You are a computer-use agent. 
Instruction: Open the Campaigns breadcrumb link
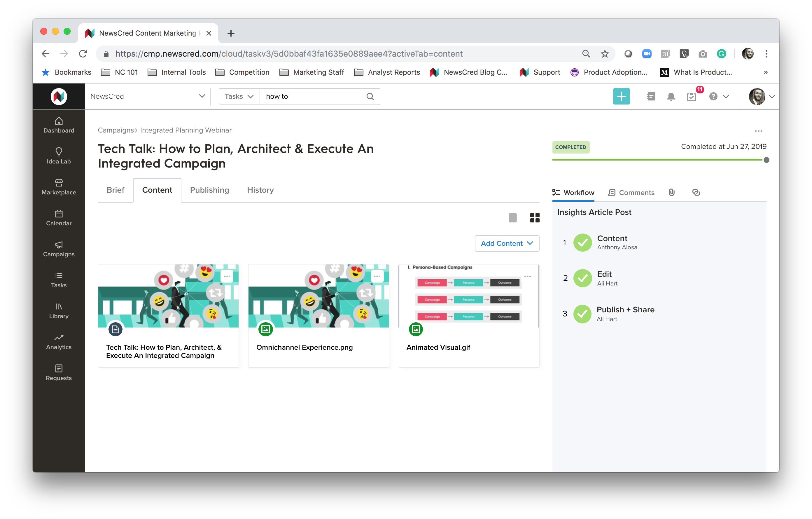(x=116, y=130)
